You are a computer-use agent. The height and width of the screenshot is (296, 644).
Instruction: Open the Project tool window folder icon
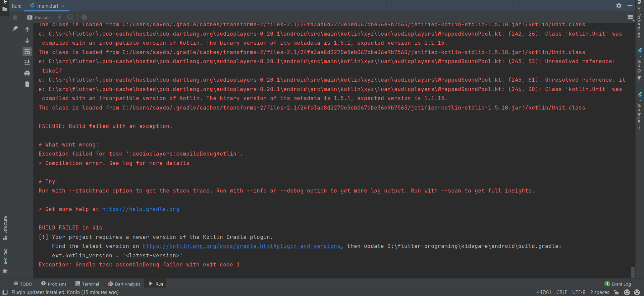(x=5, y=9)
